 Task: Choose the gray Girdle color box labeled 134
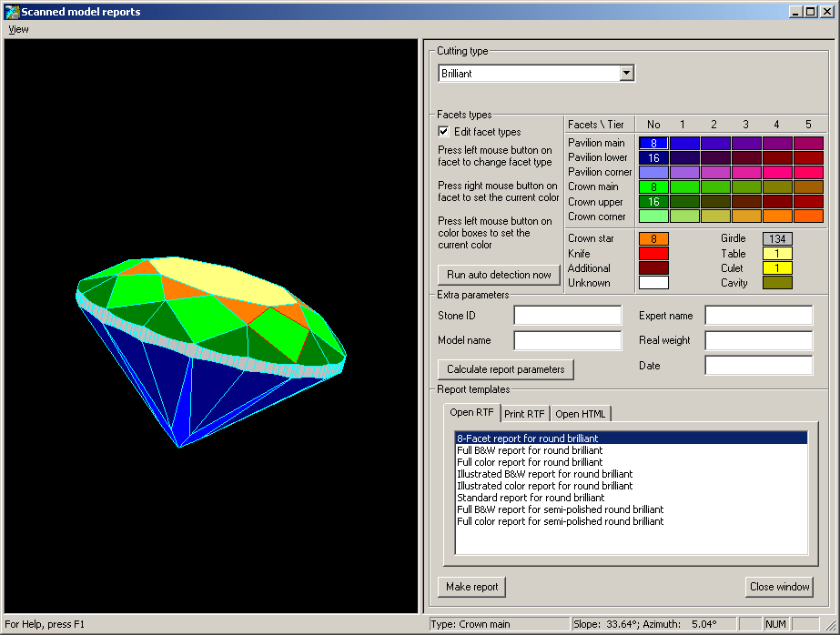click(x=777, y=238)
